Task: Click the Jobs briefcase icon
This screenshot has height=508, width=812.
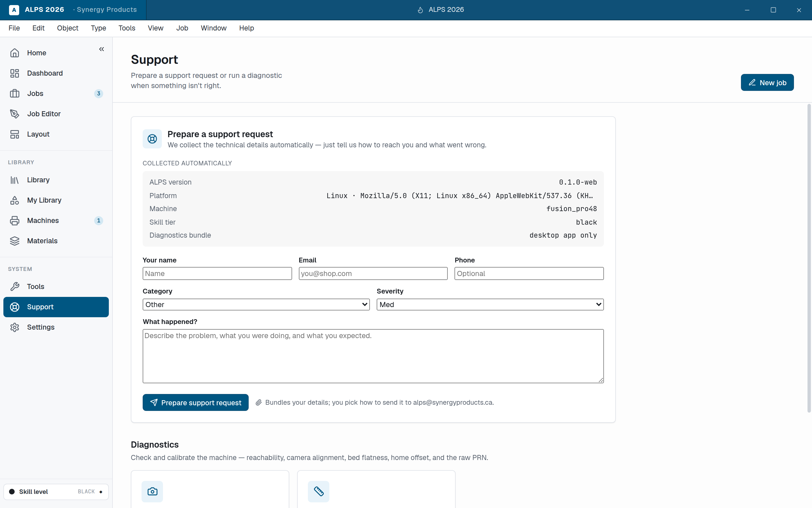Action: (x=14, y=93)
